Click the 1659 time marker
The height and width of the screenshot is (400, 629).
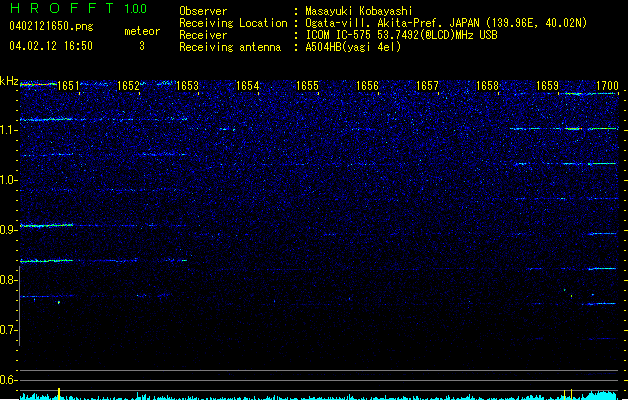547,86
